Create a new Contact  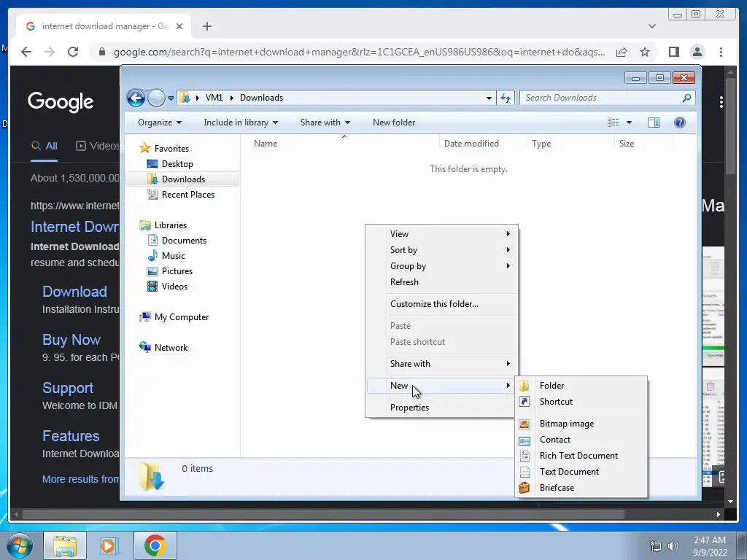581,440
